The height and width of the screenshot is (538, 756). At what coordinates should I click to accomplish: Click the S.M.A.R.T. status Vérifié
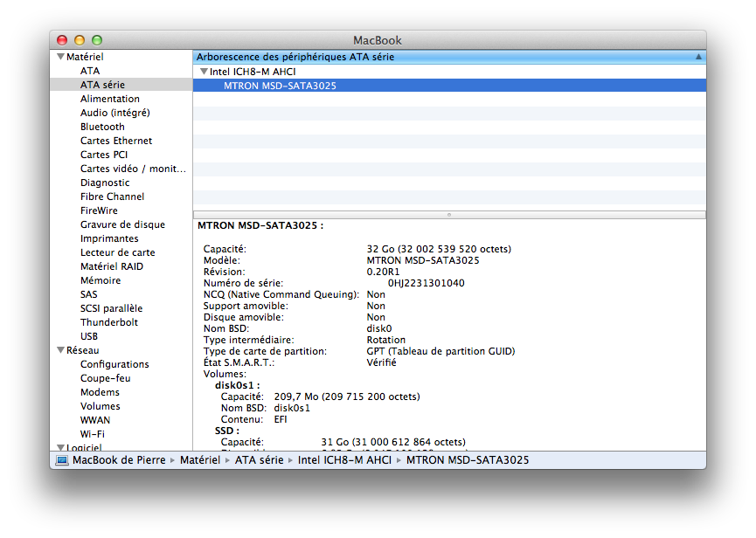coord(381,362)
